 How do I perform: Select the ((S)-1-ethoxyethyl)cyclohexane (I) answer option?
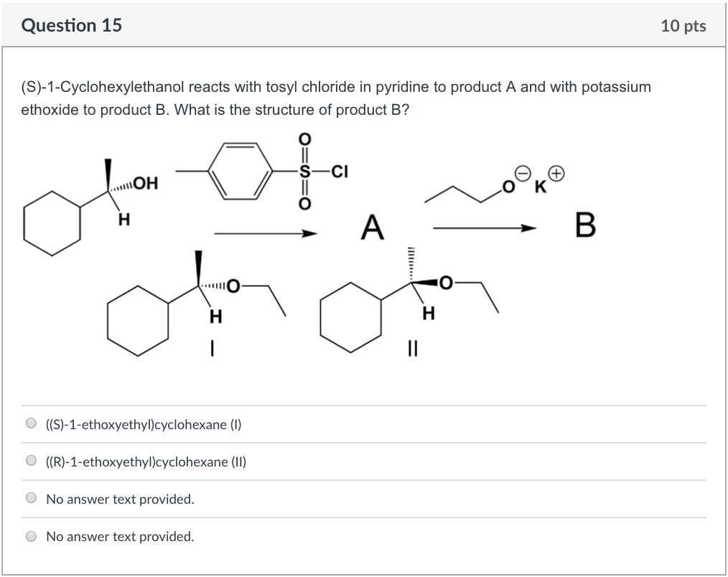click(32, 423)
